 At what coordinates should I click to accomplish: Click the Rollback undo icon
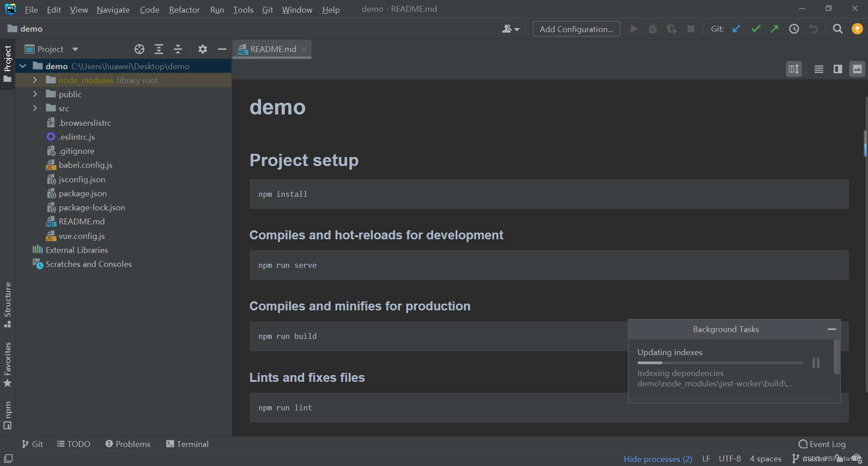pyautogui.click(x=814, y=29)
